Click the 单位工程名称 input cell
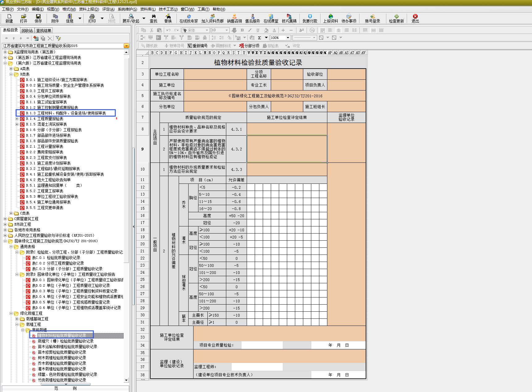Viewport: 532px width, 392px height. click(x=215, y=74)
